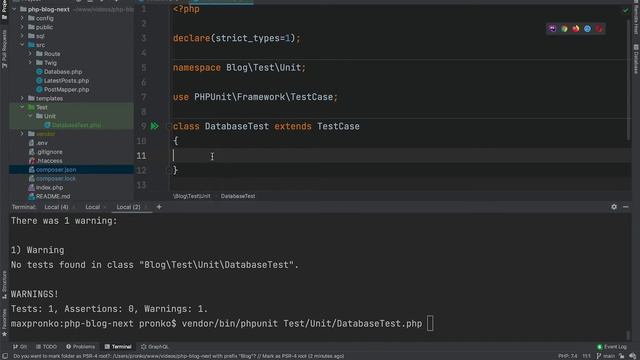This screenshot has height=360, width=640.
Task: Select composer.json in project tree
Action: click(56, 169)
